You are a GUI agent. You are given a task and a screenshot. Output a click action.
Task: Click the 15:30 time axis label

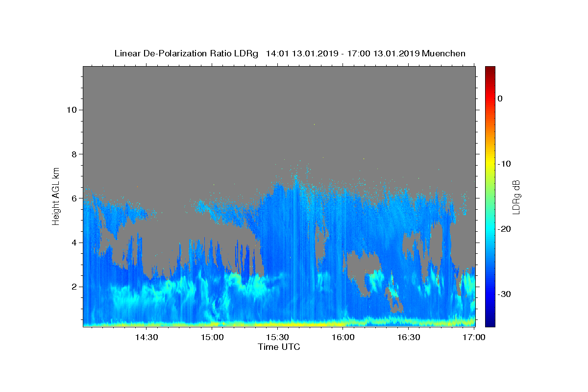point(277,338)
